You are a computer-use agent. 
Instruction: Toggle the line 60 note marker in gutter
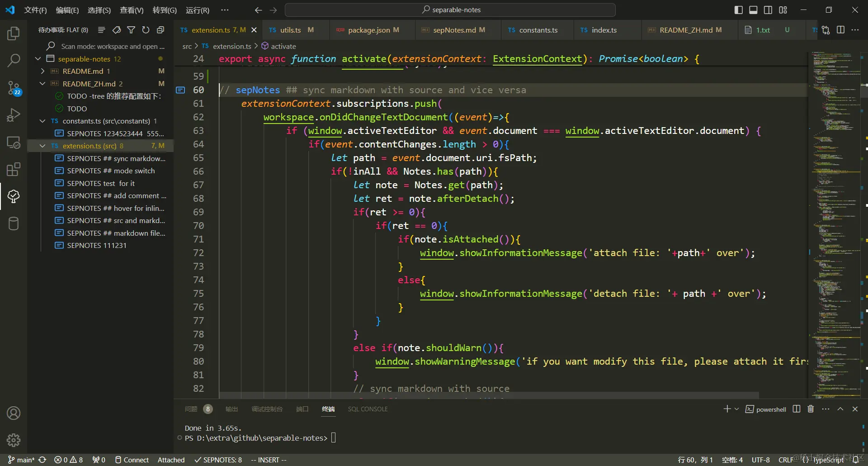(x=180, y=90)
